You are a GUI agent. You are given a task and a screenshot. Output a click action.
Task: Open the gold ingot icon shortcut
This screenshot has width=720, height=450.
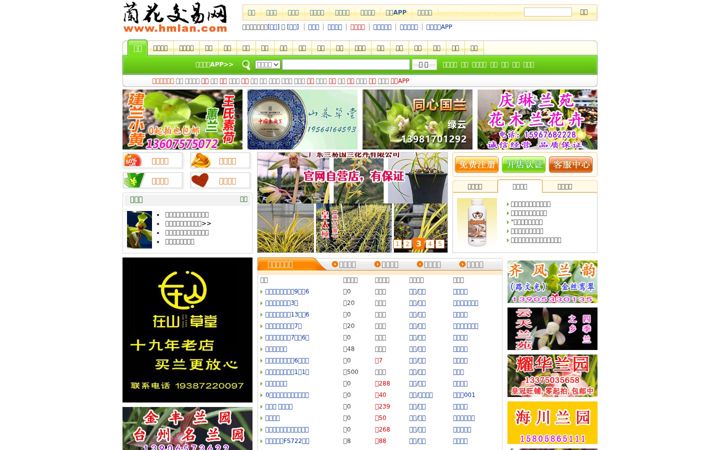pyautogui.click(x=200, y=161)
